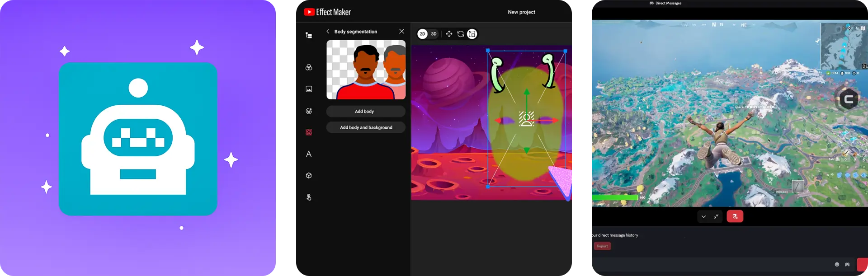Click the direct message history text
Image resolution: width=868 pixels, height=276 pixels.
615,235
